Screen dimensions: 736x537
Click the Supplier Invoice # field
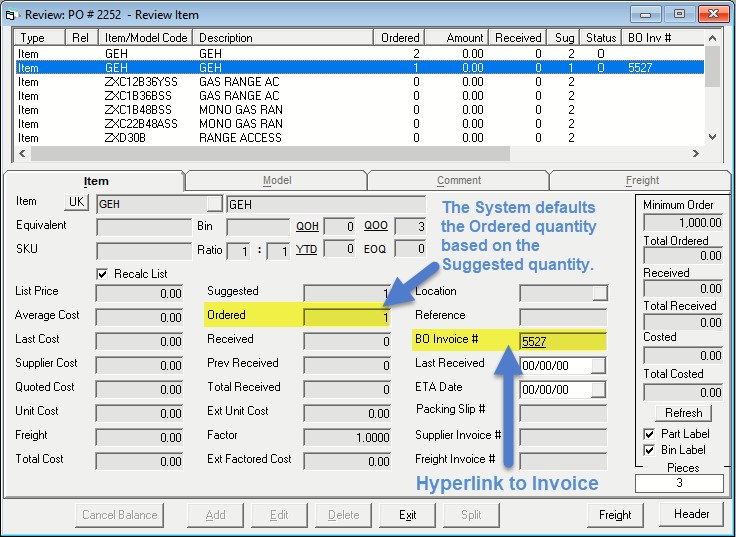(x=563, y=437)
